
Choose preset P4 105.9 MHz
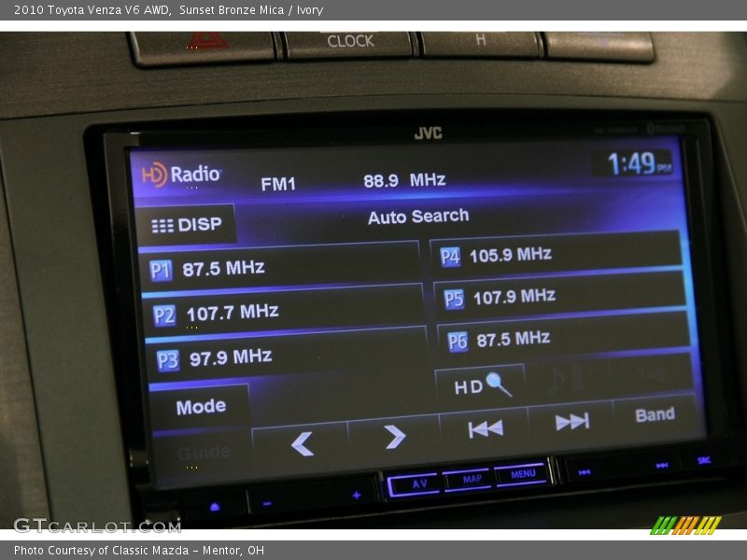click(x=557, y=255)
